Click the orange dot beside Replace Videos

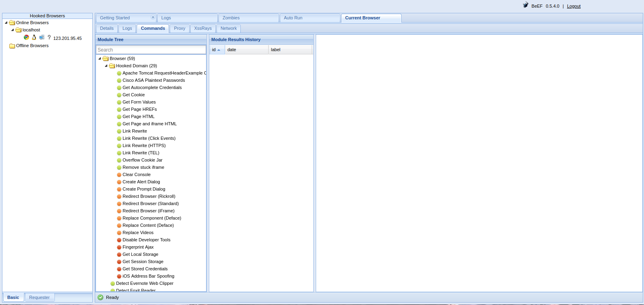point(119,233)
